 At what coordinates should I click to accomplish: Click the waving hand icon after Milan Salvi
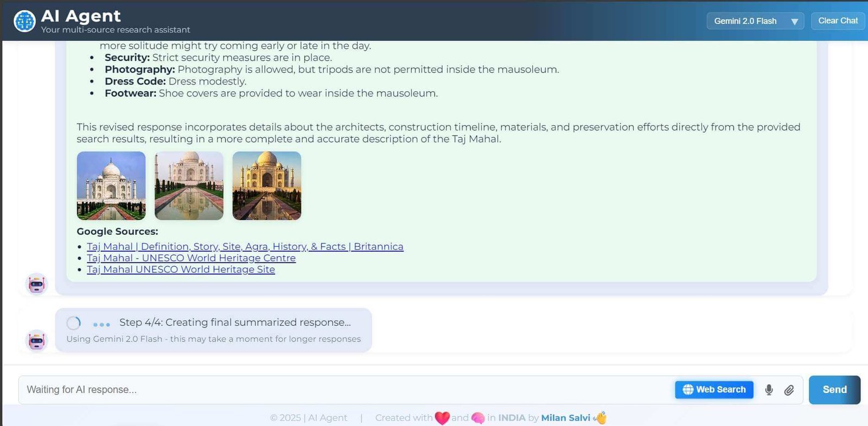600,418
